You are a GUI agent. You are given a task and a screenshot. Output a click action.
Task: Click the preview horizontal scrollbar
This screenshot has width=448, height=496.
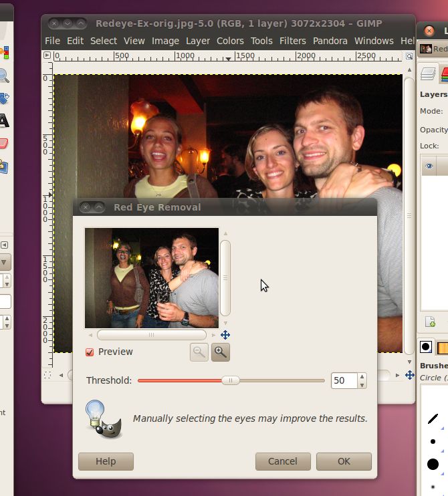pyautogui.click(x=152, y=335)
